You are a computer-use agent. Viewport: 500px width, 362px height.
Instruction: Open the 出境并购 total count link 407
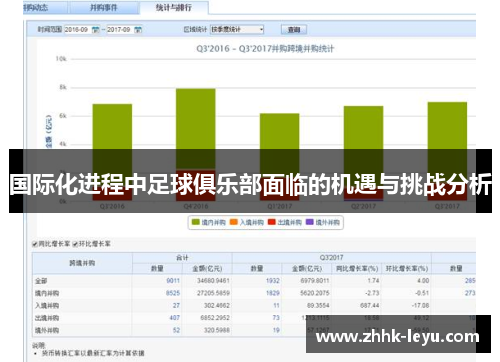(x=175, y=318)
